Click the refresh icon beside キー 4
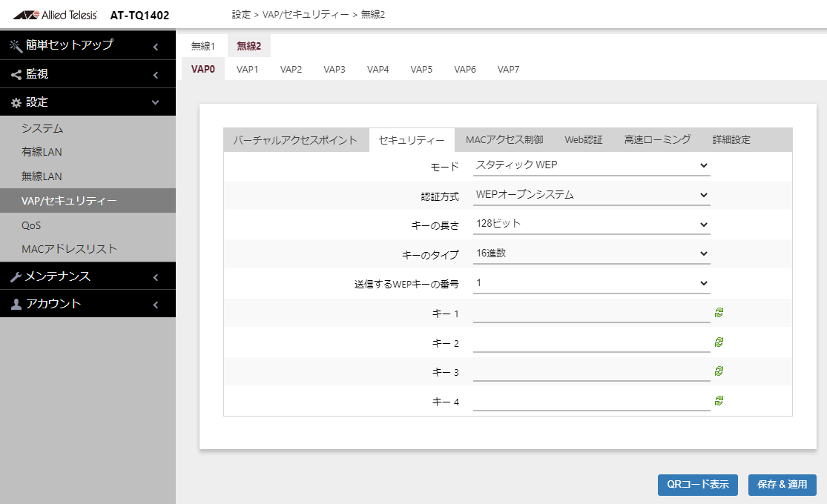This screenshot has width=827, height=504. point(719,401)
